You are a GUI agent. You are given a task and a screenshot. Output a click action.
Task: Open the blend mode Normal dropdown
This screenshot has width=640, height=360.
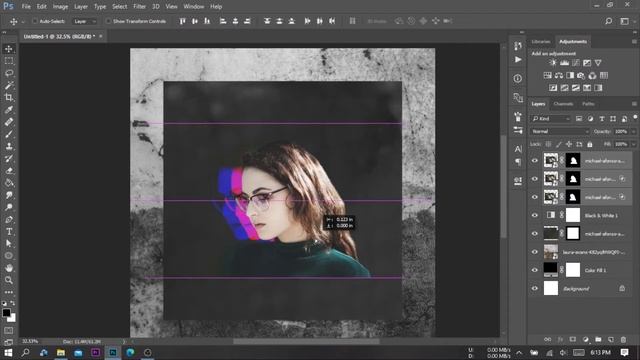560,131
